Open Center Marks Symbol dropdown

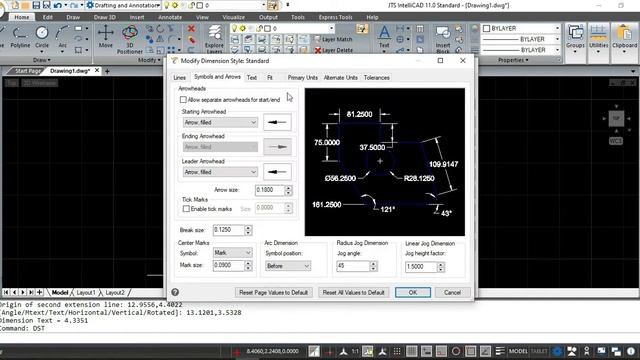pyautogui.click(x=232, y=253)
